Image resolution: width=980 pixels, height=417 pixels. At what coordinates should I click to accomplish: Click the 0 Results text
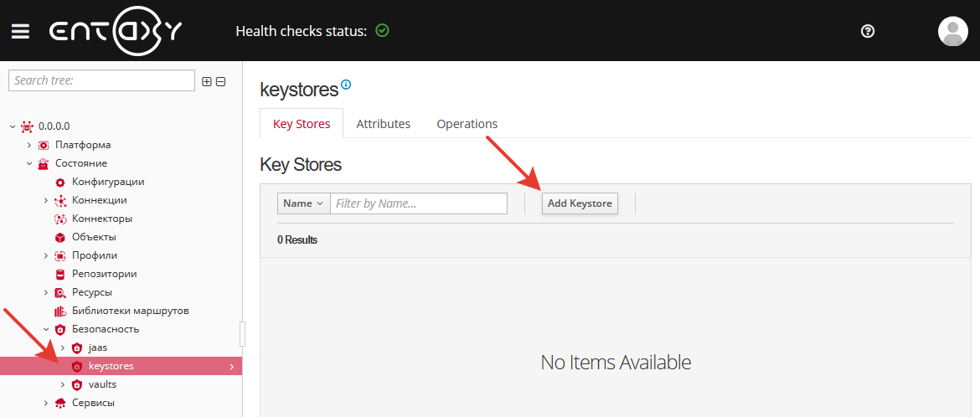297,240
